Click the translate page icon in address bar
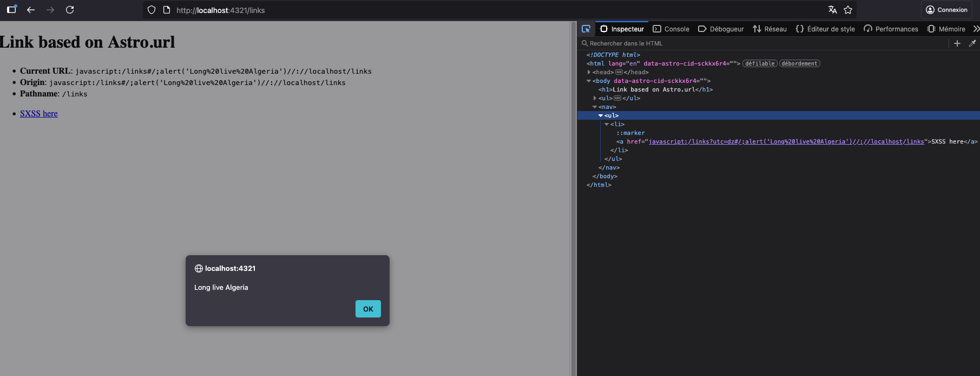Screen dimensions: 980x376 coord(832,10)
